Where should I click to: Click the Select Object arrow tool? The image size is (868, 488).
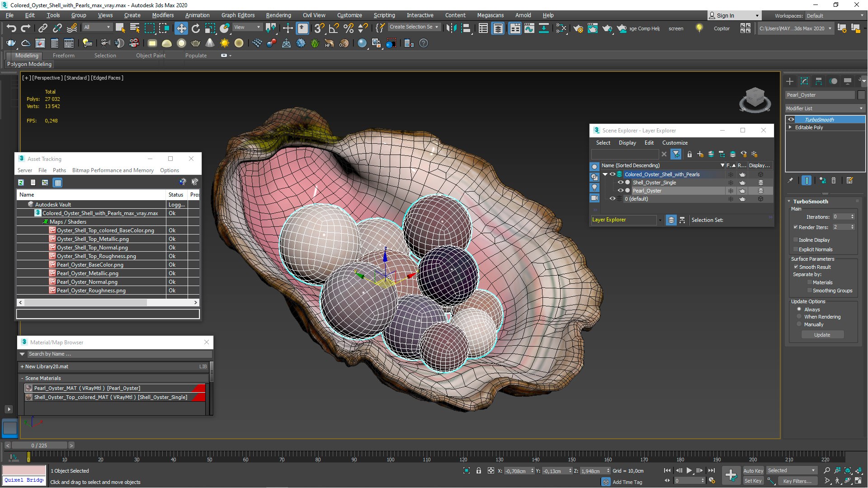point(120,28)
